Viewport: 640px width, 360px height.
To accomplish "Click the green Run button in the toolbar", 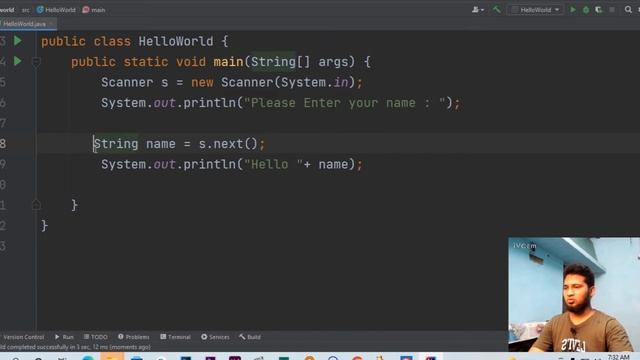I will pos(573,9).
